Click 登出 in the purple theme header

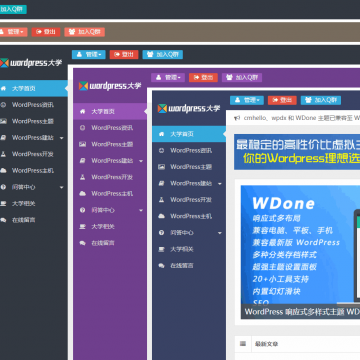[x=203, y=78]
